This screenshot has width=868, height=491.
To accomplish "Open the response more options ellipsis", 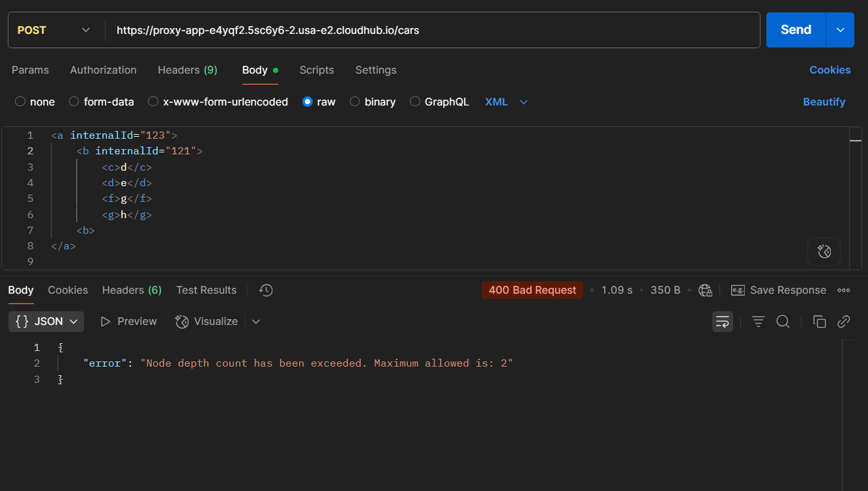I will coord(844,290).
